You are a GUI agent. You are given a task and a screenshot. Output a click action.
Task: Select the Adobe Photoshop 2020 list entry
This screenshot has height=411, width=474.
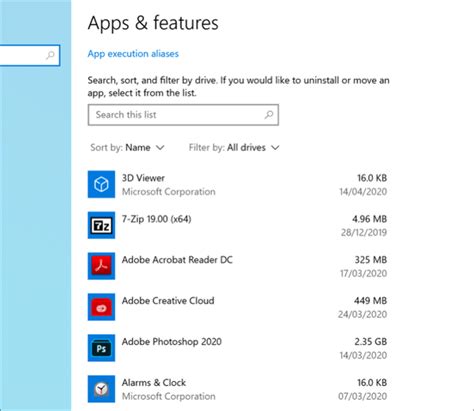[x=237, y=348]
